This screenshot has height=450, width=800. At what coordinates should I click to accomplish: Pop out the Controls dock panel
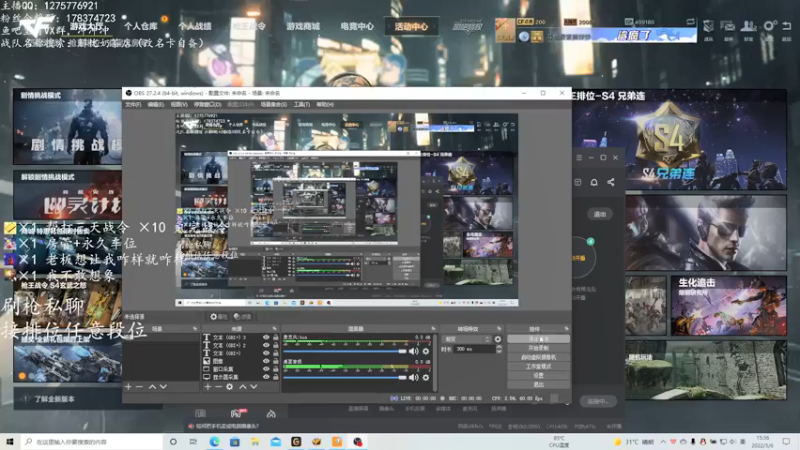coord(566,329)
